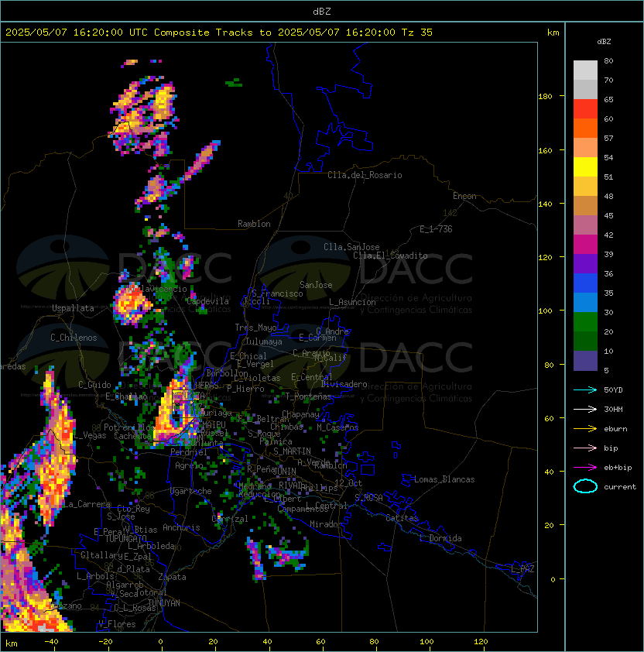Screen dimensions: 644x652
Task: Select the red swatch in dBZ scale
Action: click(585, 109)
